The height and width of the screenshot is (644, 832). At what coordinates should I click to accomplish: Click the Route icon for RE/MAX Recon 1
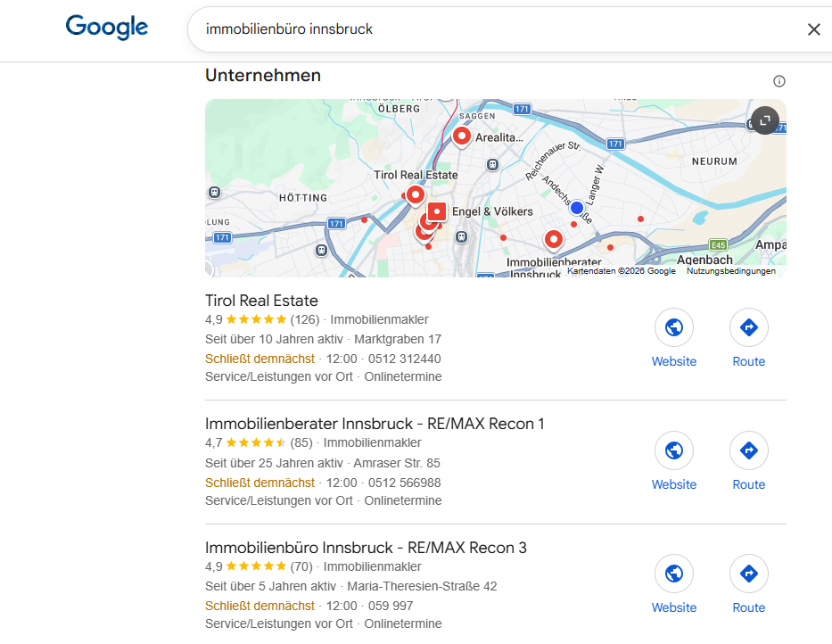point(748,450)
